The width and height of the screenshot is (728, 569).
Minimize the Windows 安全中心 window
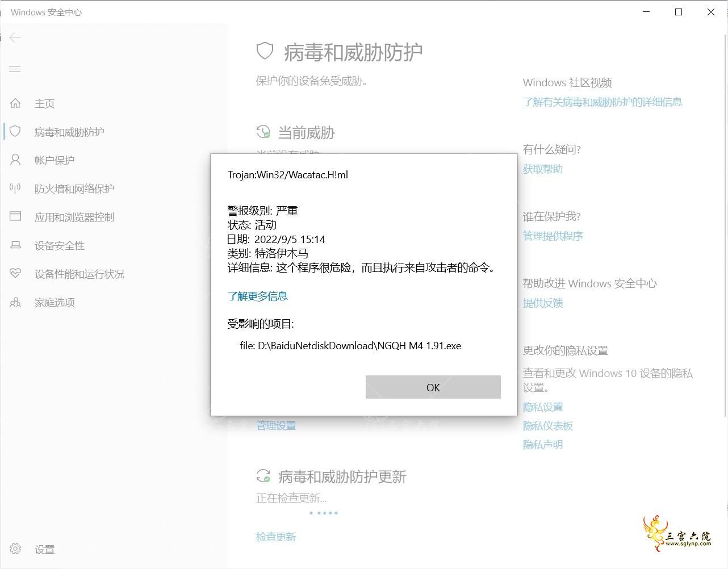(x=646, y=12)
